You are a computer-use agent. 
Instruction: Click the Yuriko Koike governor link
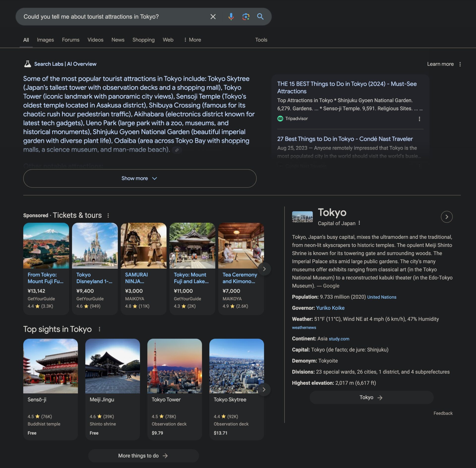point(330,308)
